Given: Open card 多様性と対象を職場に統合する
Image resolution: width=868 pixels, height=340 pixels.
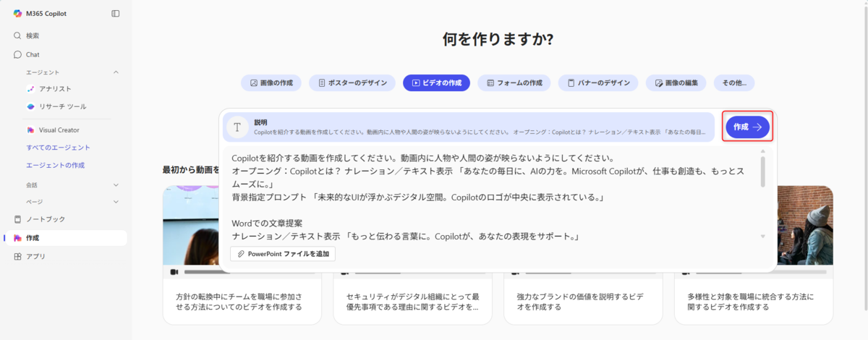Looking at the screenshot, I should [754, 302].
